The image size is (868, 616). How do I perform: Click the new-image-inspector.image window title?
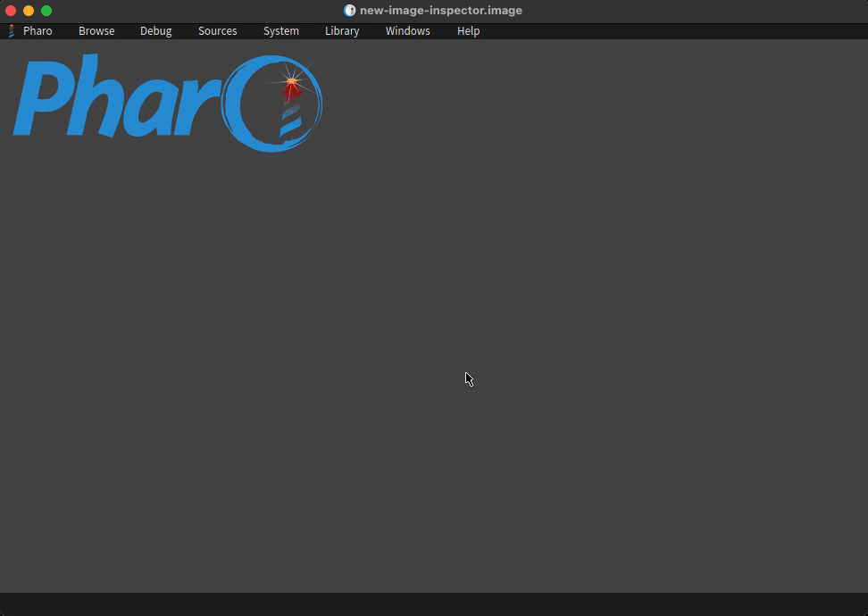coord(441,11)
